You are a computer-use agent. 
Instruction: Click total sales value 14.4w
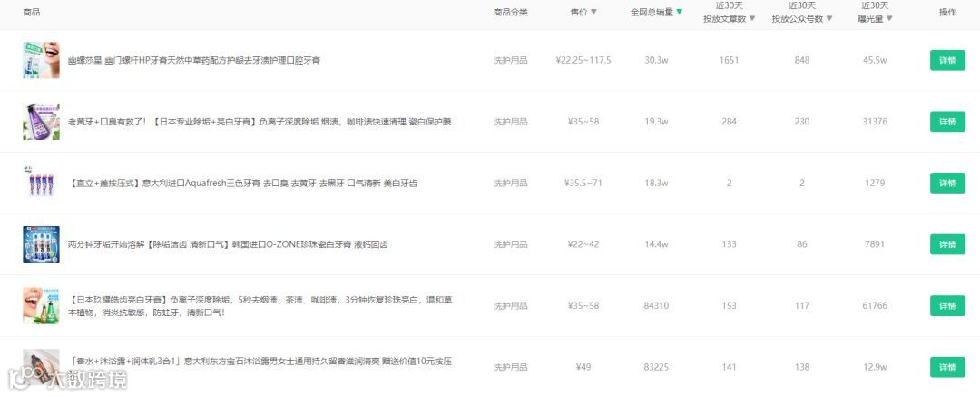pyautogui.click(x=656, y=244)
